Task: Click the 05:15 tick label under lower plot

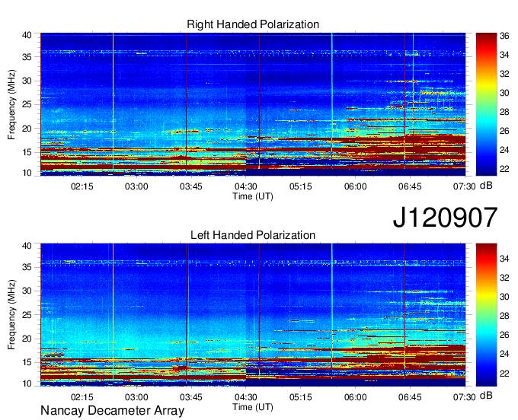Action: coord(301,397)
